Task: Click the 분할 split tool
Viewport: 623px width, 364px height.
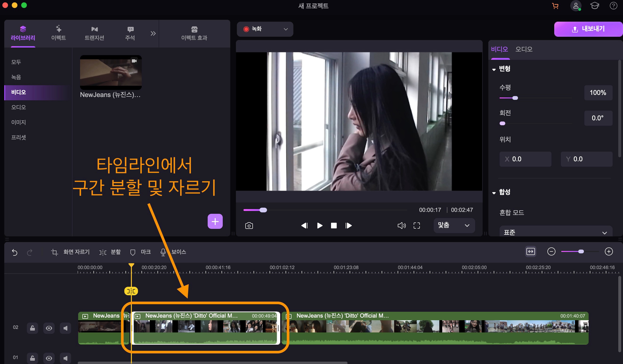Action: (x=110, y=252)
